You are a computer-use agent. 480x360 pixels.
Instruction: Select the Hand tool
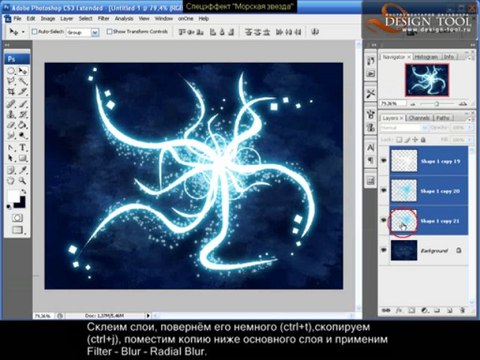click(x=11, y=181)
